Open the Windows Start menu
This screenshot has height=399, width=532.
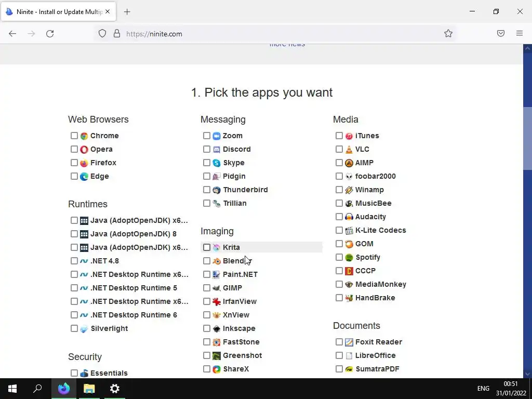coord(12,389)
